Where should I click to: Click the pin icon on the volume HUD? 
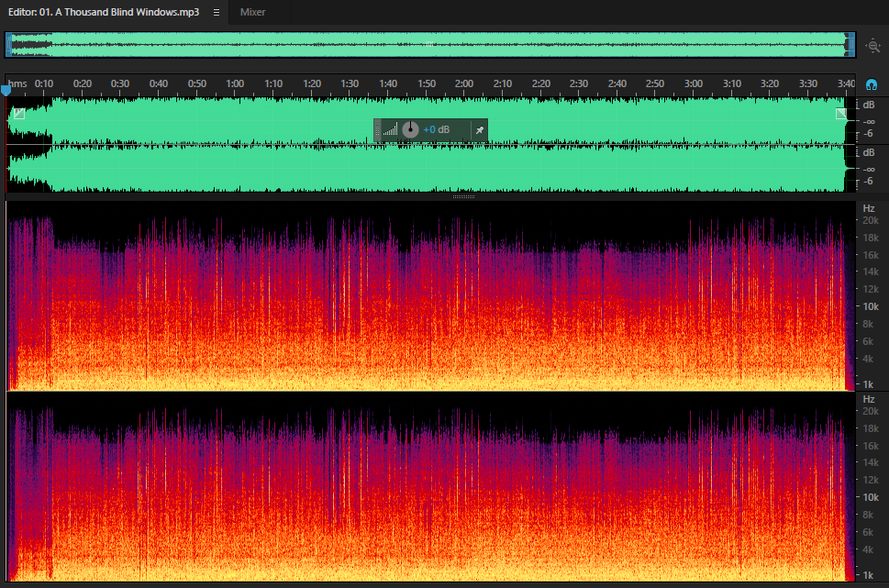click(480, 130)
